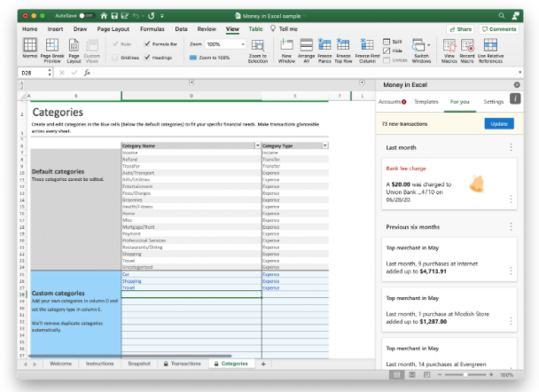Toggle AutoSave switch

coord(86,16)
